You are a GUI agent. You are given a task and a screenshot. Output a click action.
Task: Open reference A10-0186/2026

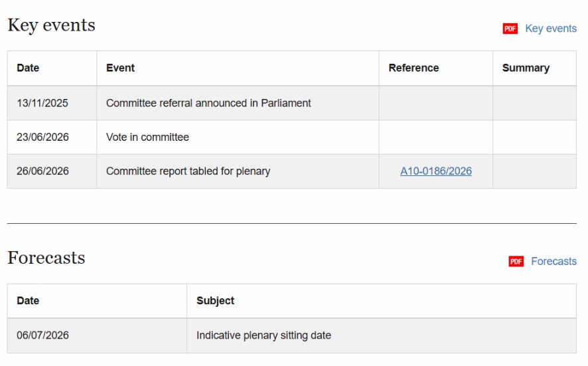(x=436, y=171)
